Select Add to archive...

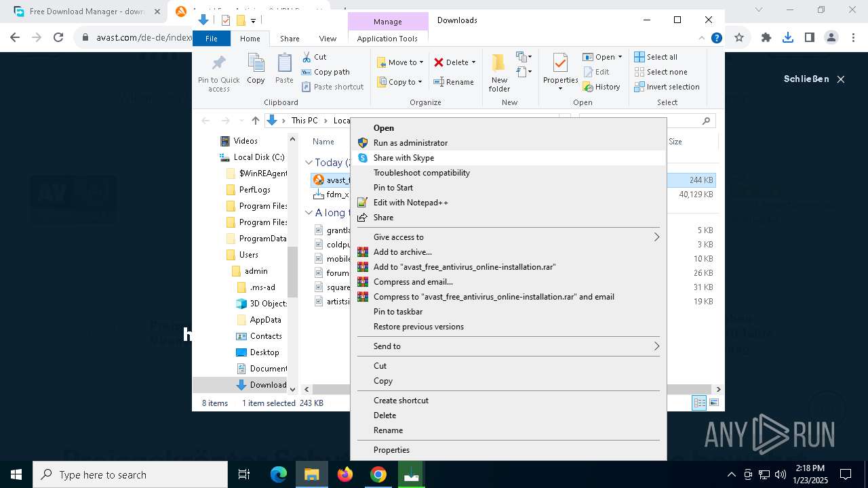click(509, 252)
